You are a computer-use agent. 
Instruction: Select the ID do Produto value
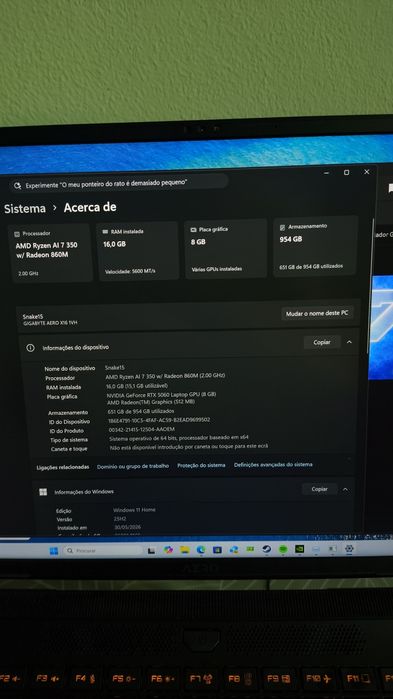tap(142, 430)
